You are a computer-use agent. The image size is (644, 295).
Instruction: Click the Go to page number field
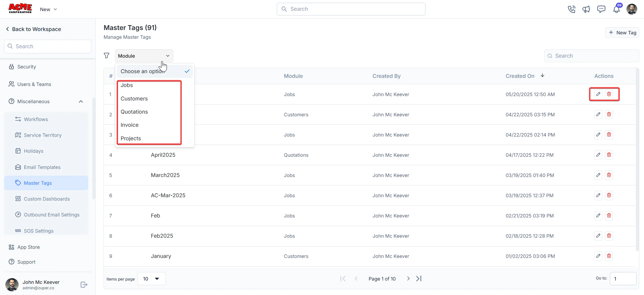(623, 278)
